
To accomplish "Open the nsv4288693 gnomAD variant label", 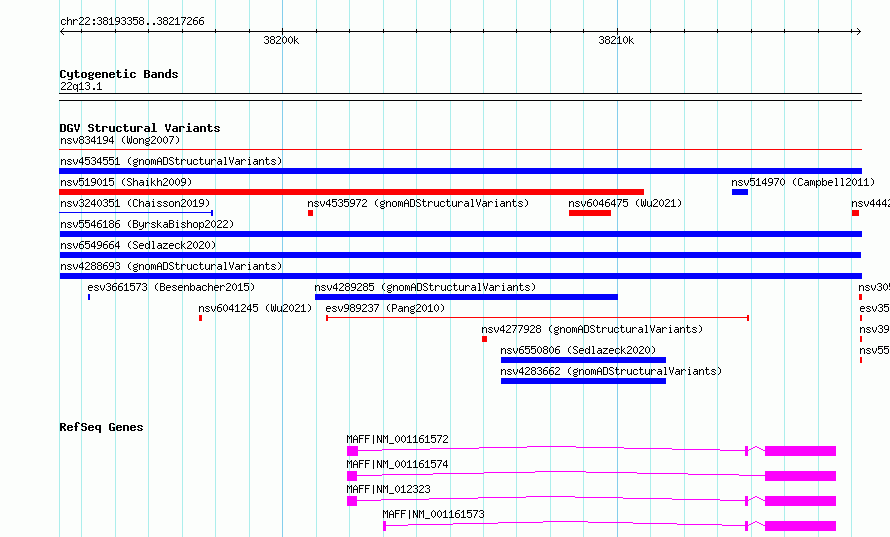I will 171,266.
